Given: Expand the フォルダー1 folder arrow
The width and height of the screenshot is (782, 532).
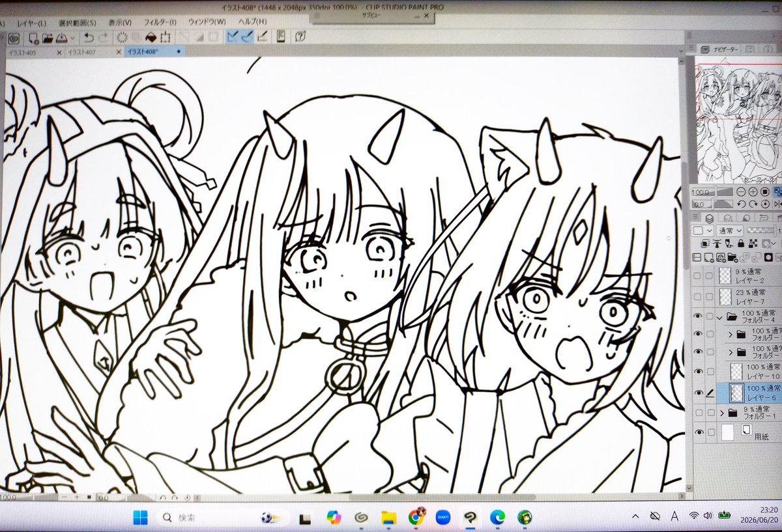Looking at the screenshot, I should pyautogui.click(x=721, y=413).
